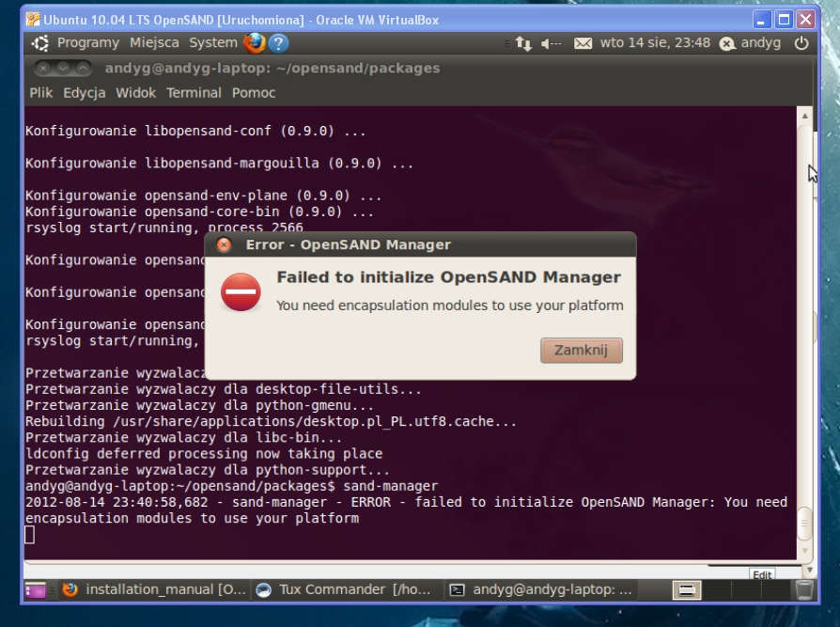840x627 pixels.
Task: Switch to andyg@andyg-laptop terminal taskbar item
Action: 540,589
